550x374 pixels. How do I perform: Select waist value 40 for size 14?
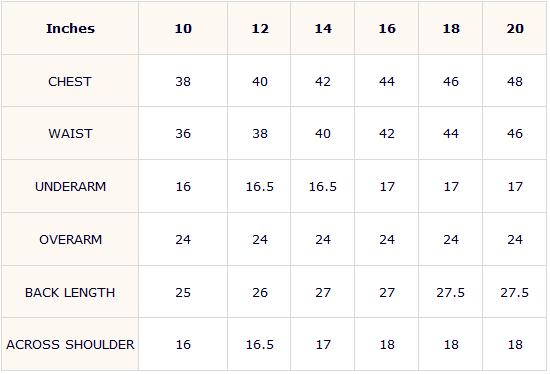tap(323, 134)
